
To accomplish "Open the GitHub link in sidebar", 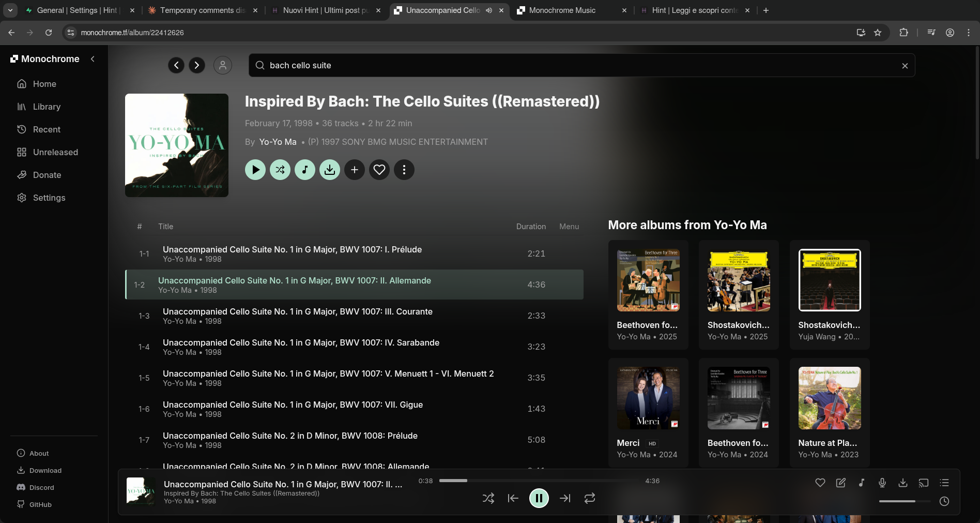I will [x=40, y=504].
